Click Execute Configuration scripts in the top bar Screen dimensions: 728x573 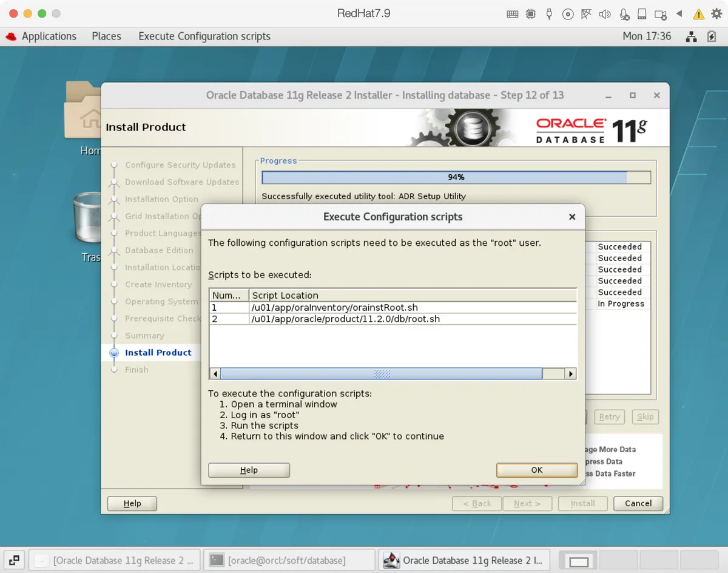point(204,36)
